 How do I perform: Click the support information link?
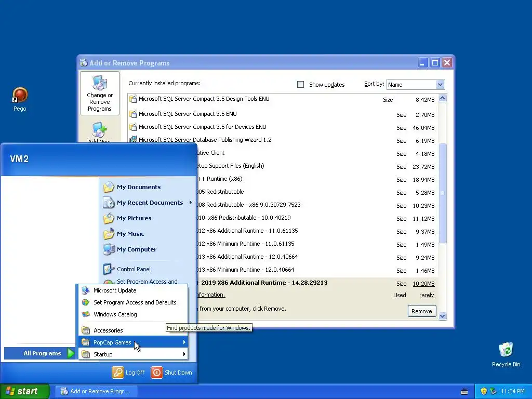(210, 295)
